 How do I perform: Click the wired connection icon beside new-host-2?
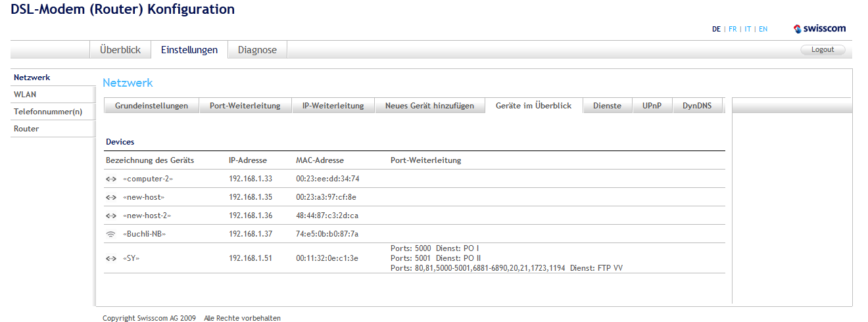(110, 216)
